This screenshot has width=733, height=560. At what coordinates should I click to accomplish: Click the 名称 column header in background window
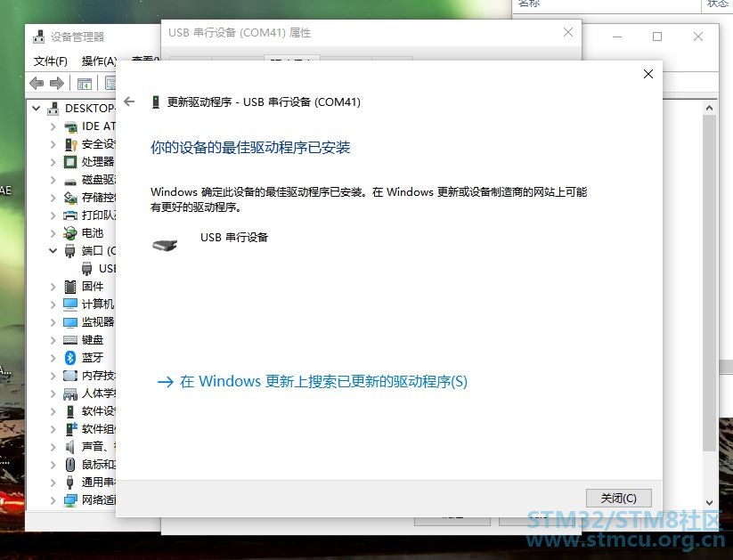[x=529, y=4]
